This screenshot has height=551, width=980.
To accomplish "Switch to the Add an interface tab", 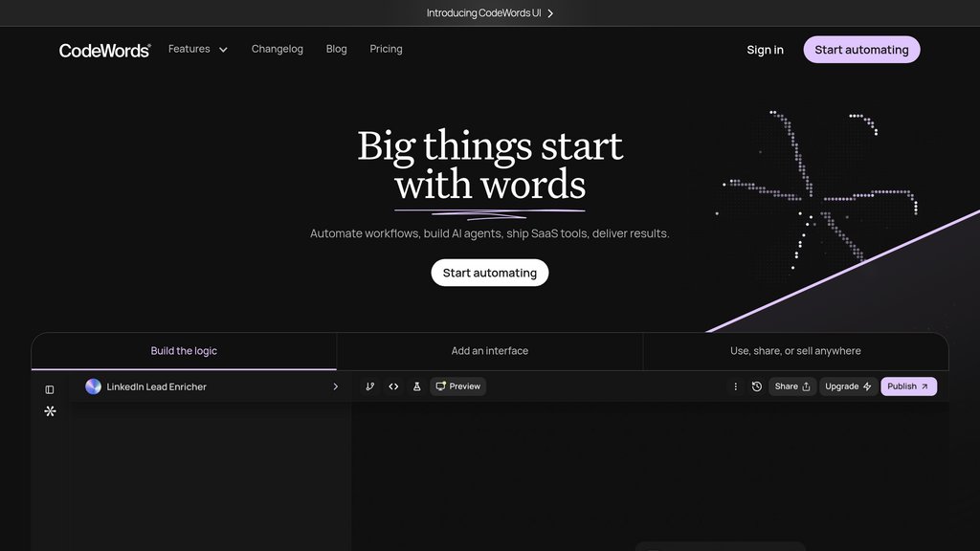I will click(x=489, y=351).
